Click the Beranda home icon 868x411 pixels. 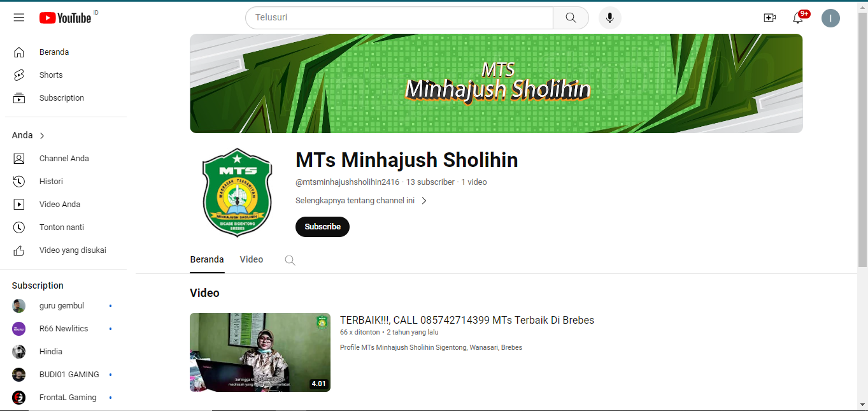[19, 52]
